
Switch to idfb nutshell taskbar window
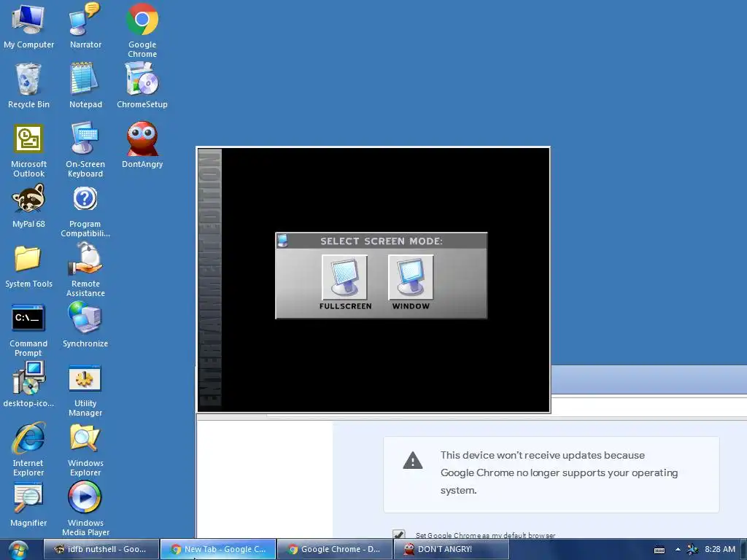tap(101, 549)
